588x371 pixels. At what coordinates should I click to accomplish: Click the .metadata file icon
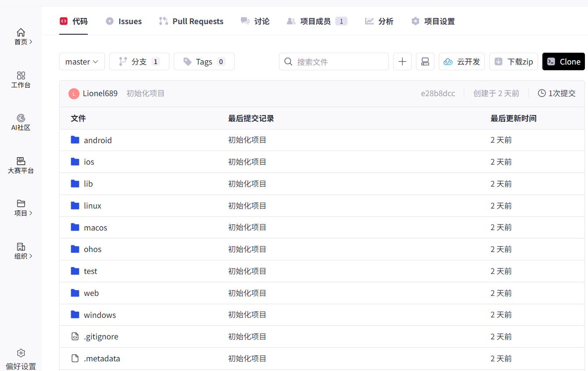pyautogui.click(x=75, y=358)
